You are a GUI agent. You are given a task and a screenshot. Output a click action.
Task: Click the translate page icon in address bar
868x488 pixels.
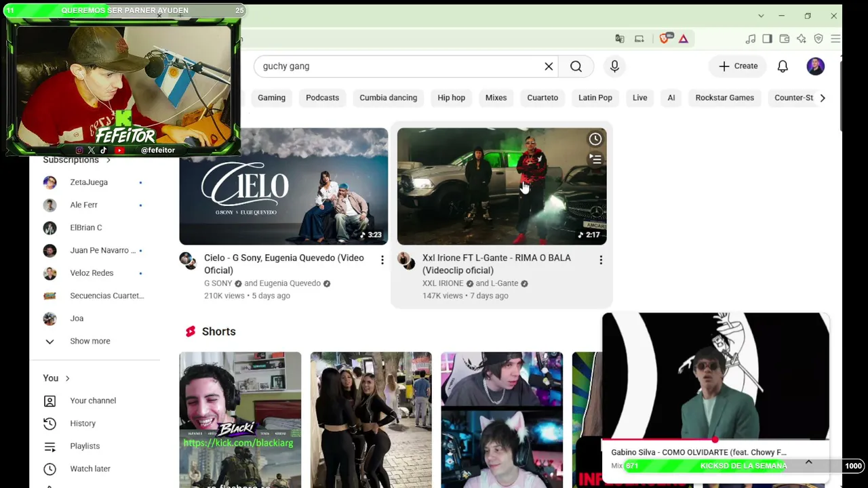point(619,39)
